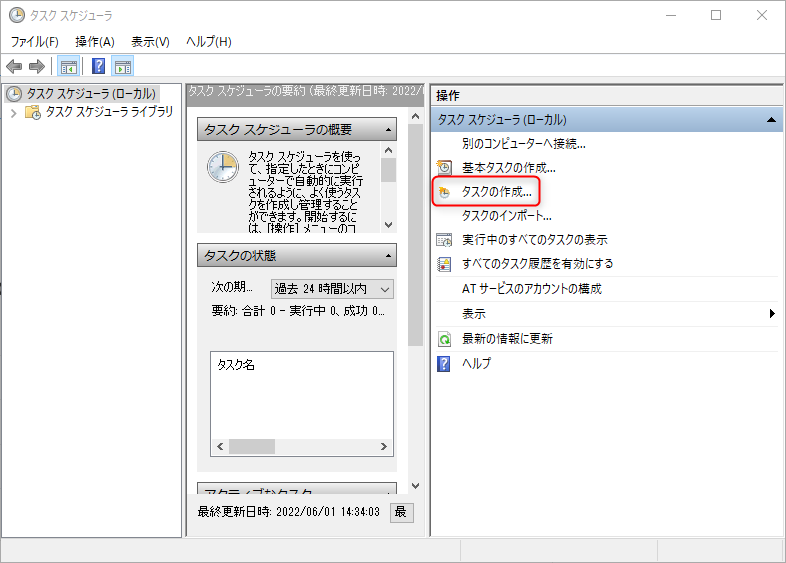Open the 表示(V) menu
786x563 pixels.
[x=150, y=42]
